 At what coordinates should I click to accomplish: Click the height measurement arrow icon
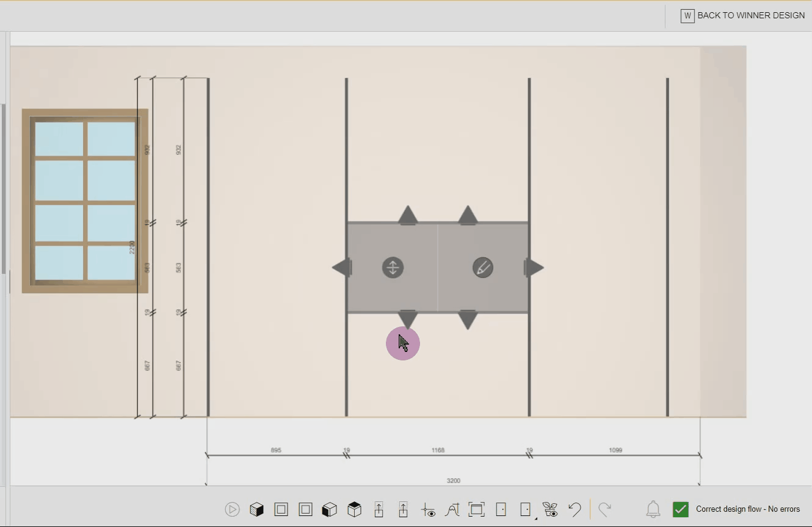tap(379, 509)
